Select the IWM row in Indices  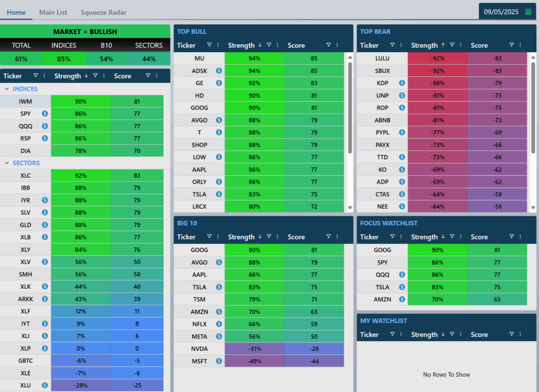82,102
